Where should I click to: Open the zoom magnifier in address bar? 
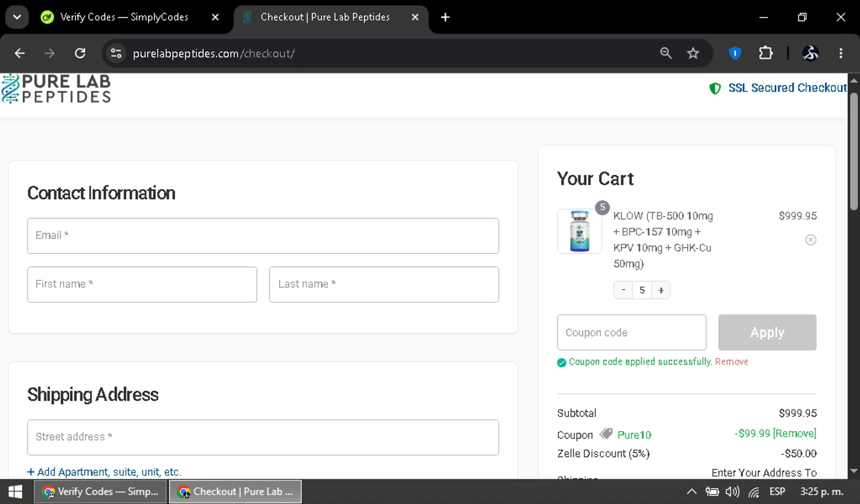point(666,53)
